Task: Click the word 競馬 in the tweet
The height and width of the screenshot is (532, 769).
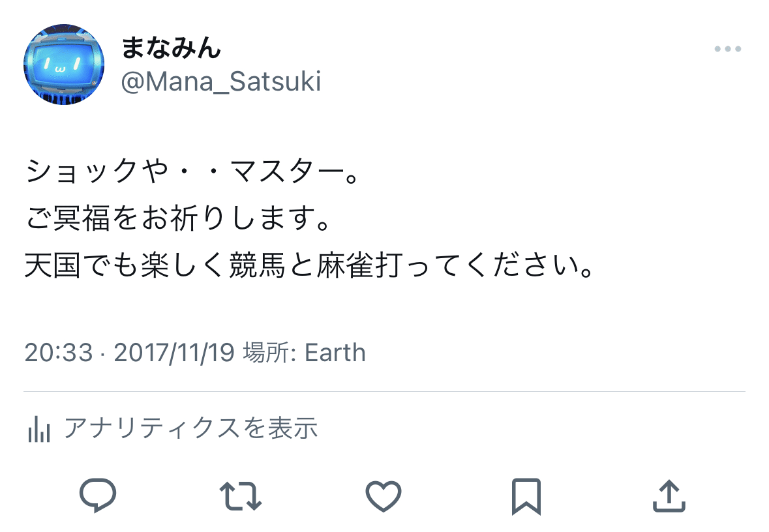Action: [x=259, y=267]
